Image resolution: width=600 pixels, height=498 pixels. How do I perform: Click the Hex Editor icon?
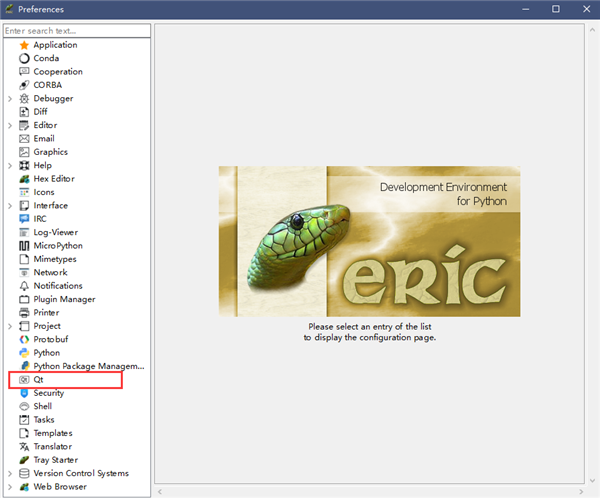pos(24,179)
